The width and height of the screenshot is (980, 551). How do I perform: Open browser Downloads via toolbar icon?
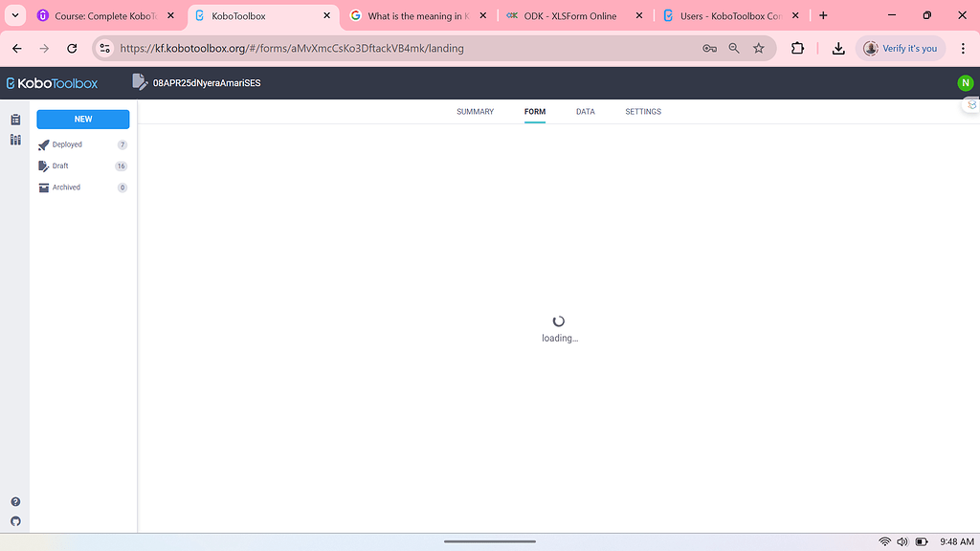click(x=838, y=48)
